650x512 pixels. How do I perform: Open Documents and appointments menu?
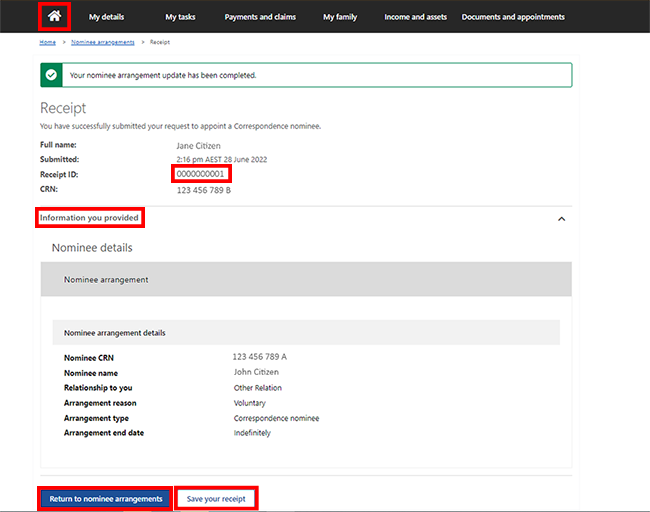[x=513, y=17]
